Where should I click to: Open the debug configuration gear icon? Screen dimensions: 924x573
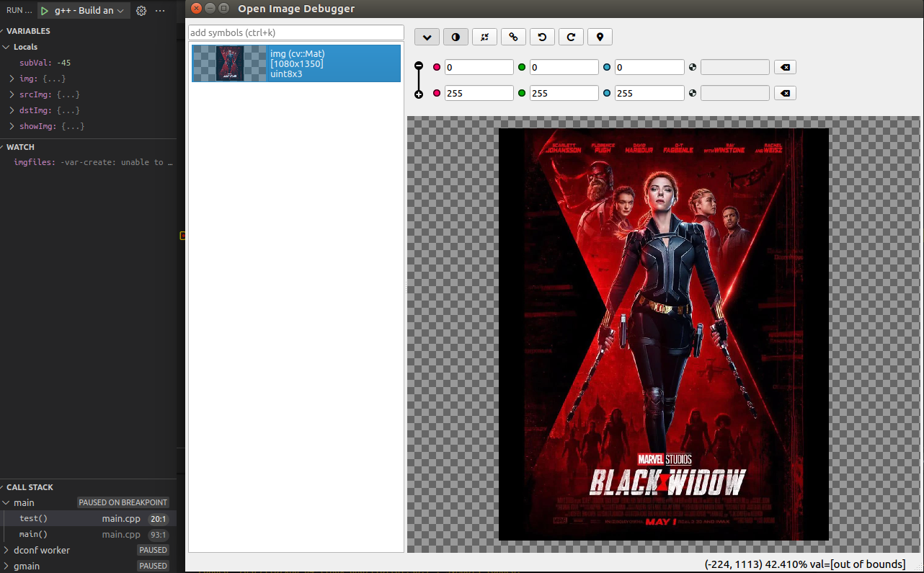point(141,10)
